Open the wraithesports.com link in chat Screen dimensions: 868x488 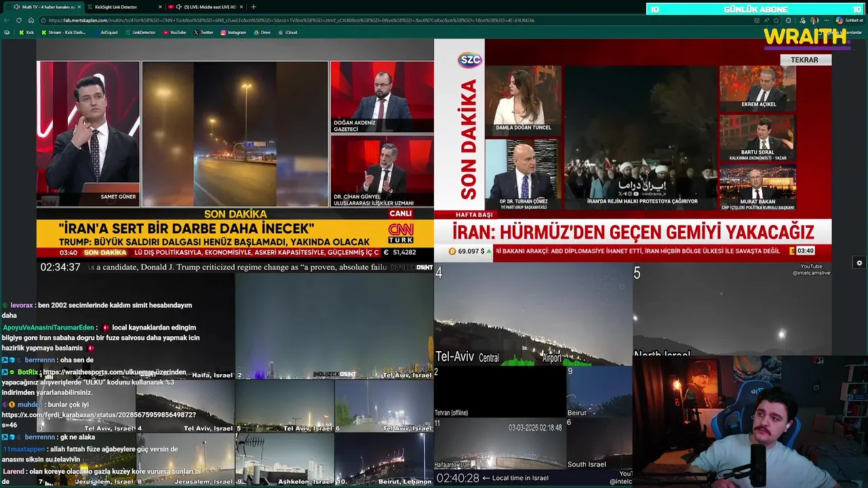tap(114, 372)
